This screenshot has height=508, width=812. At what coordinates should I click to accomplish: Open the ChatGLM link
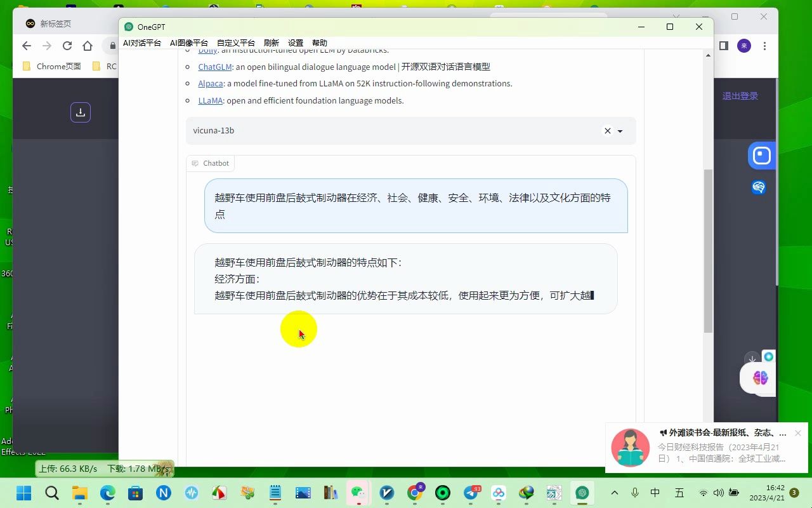(x=214, y=67)
